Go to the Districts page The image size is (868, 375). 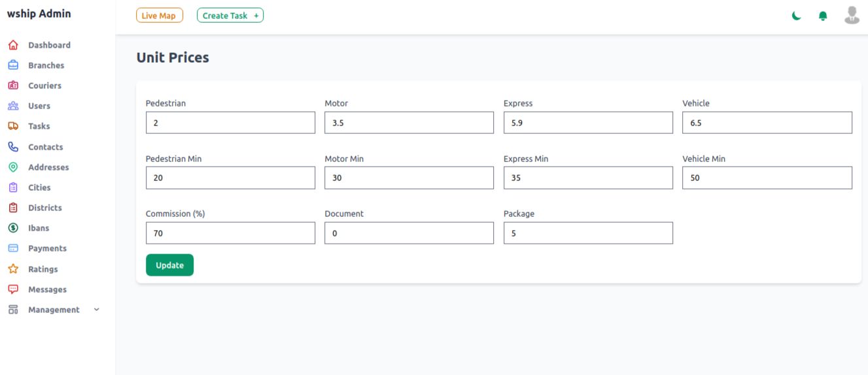pos(44,208)
